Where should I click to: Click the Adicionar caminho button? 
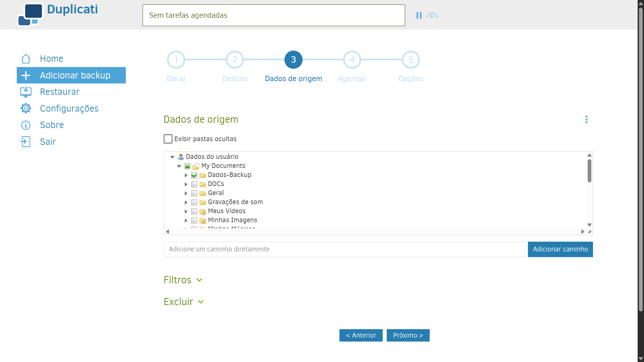coord(560,249)
